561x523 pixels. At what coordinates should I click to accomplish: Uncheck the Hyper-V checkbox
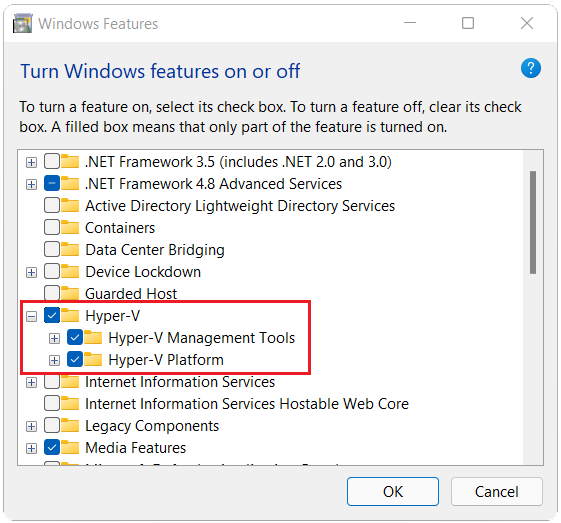click(x=52, y=315)
